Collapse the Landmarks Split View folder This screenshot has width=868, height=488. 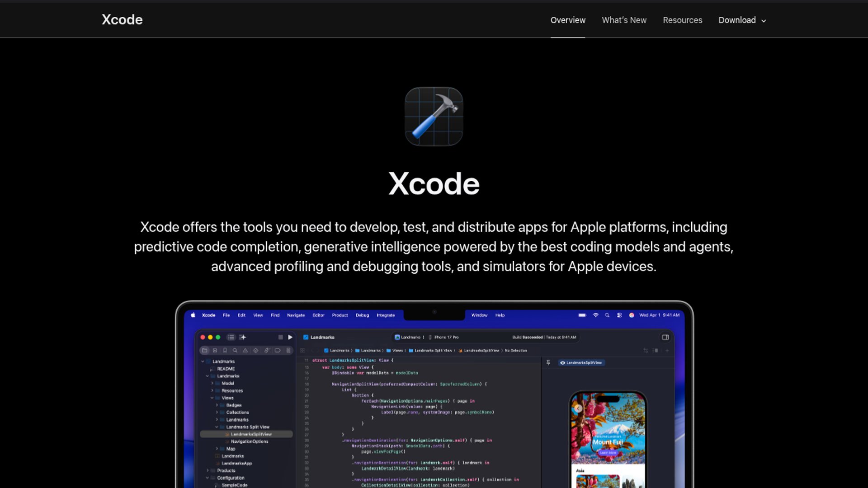(217, 427)
